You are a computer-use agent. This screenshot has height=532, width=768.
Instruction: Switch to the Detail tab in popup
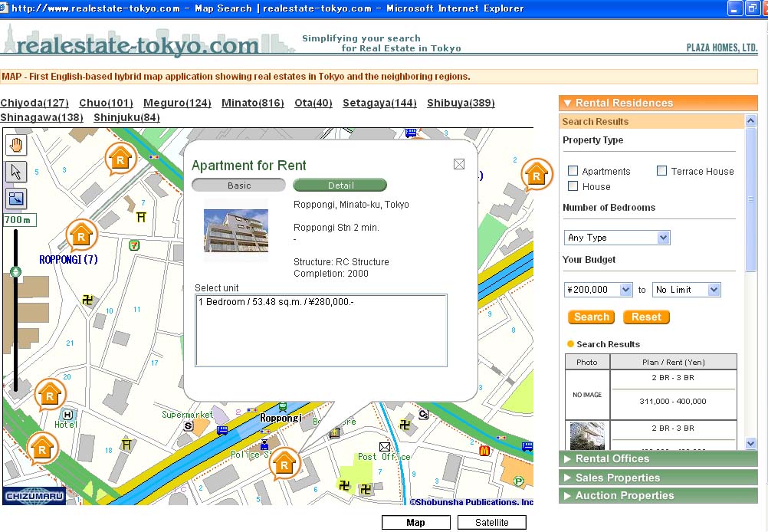click(340, 186)
